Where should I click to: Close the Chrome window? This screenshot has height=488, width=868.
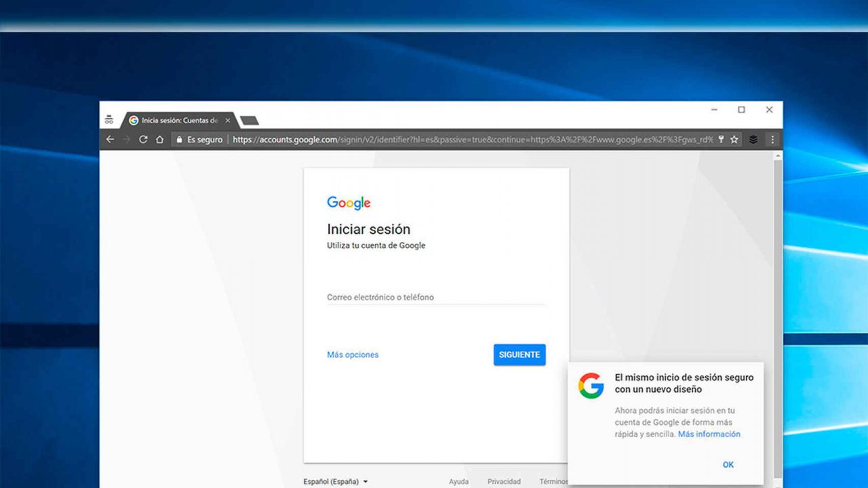pyautogui.click(x=769, y=110)
